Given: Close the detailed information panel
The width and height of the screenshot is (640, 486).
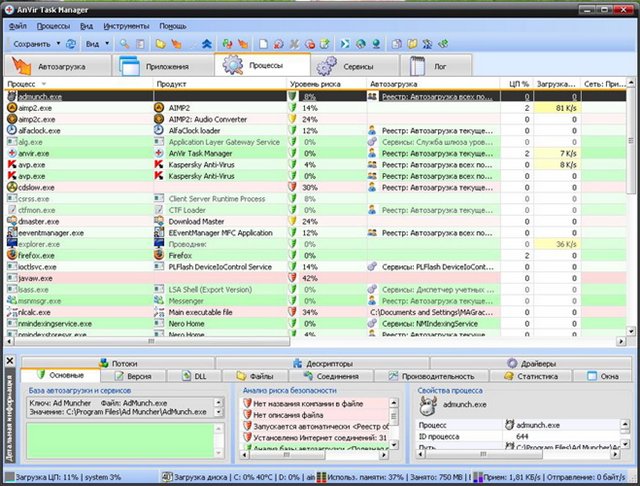Looking at the screenshot, I should pyautogui.click(x=10, y=361).
